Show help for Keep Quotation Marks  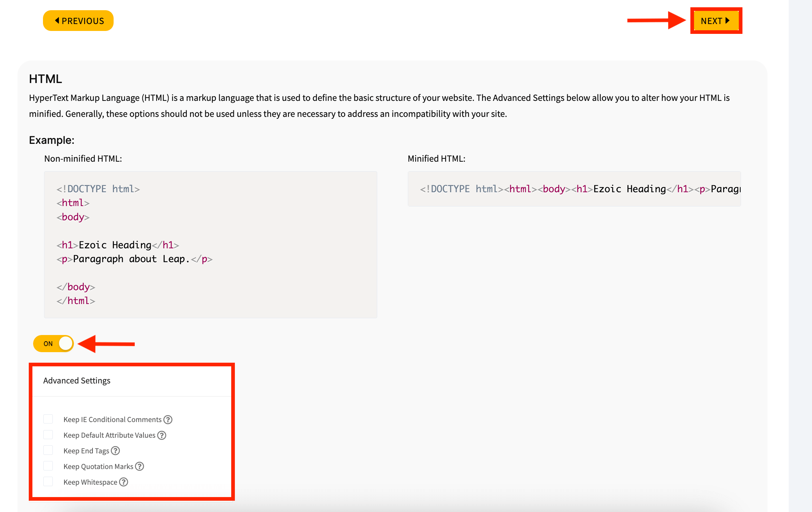pyautogui.click(x=139, y=466)
